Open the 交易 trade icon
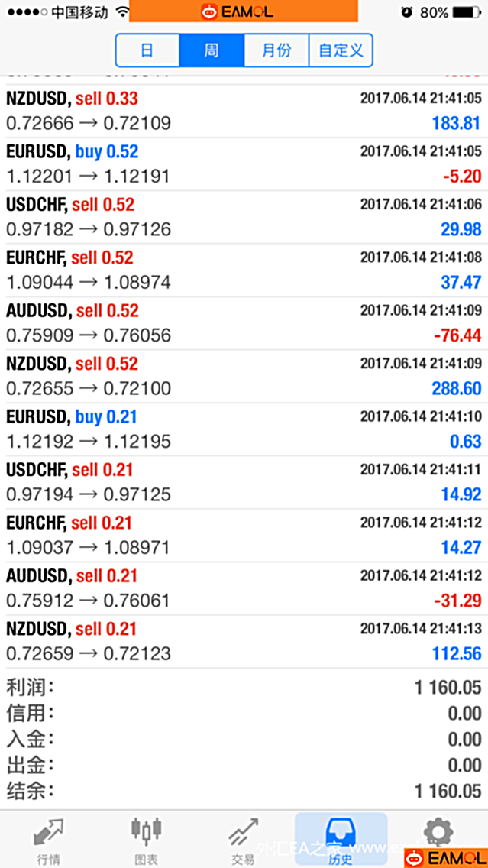This screenshot has height=868, width=488. (243, 831)
